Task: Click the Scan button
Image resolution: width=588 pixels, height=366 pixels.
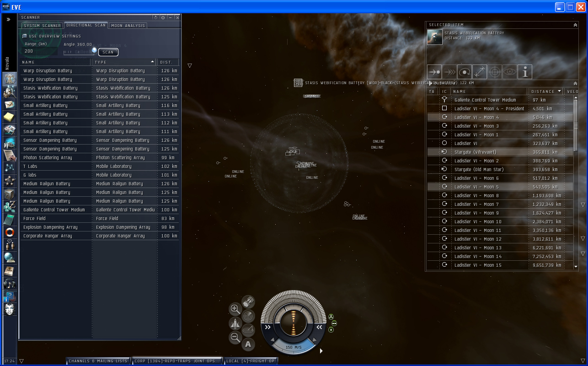Action: click(x=108, y=52)
